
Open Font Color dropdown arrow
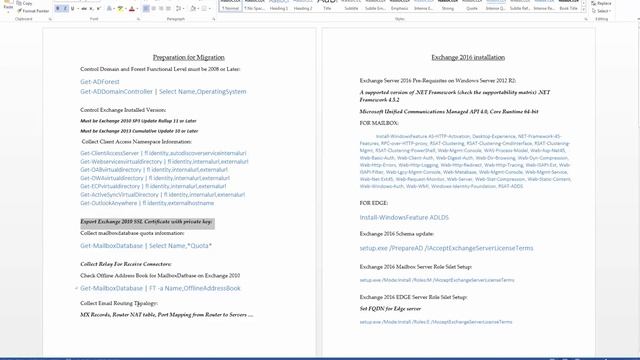137,9
